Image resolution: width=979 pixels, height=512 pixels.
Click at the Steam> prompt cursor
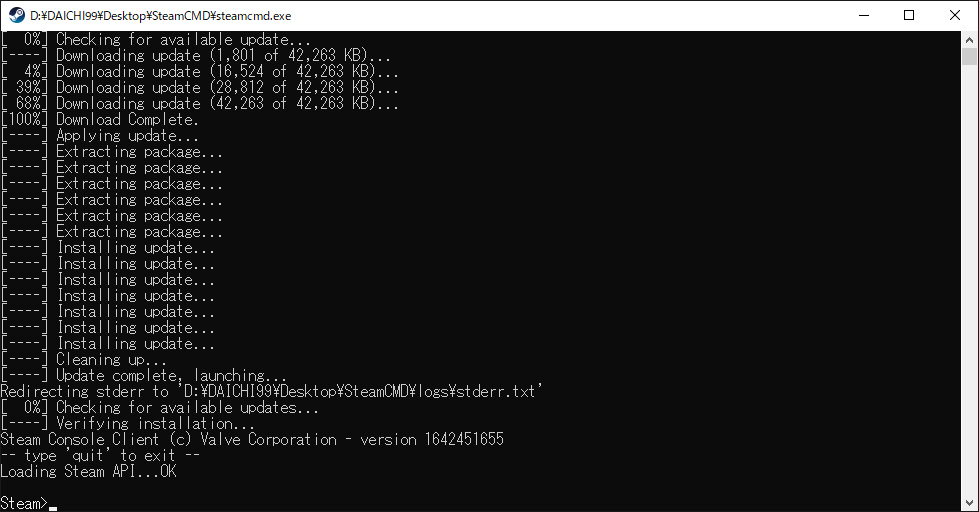pos(53,505)
